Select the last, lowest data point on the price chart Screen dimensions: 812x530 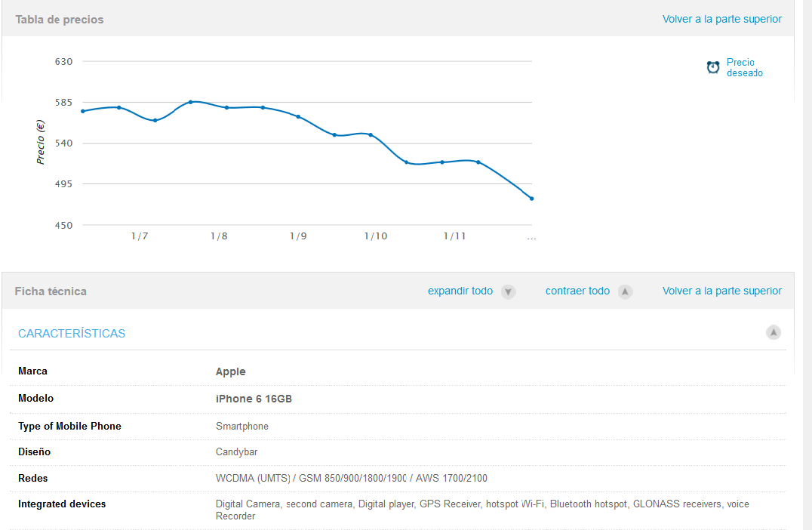pyautogui.click(x=532, y=199)
